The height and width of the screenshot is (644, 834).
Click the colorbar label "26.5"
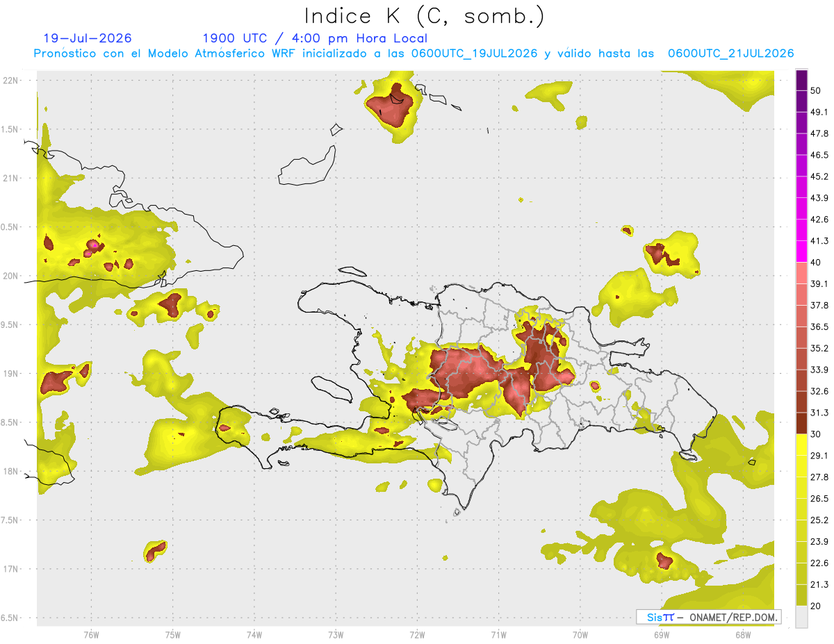tap(819, 499)
